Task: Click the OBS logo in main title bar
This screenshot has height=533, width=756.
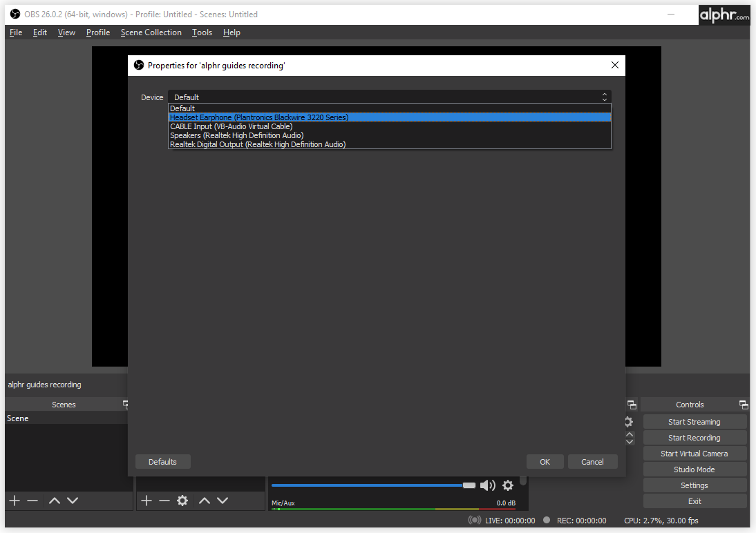Action: coord(15,14)
